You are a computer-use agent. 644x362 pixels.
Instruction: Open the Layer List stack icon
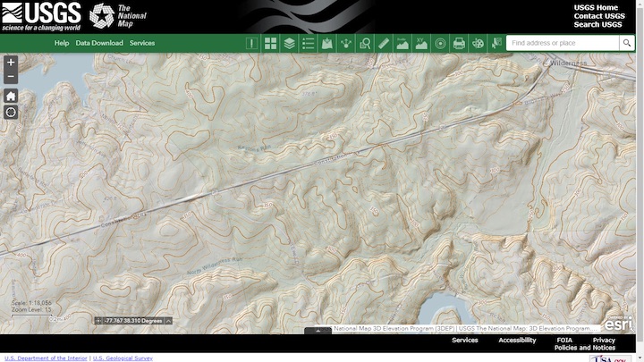point(289,43)
